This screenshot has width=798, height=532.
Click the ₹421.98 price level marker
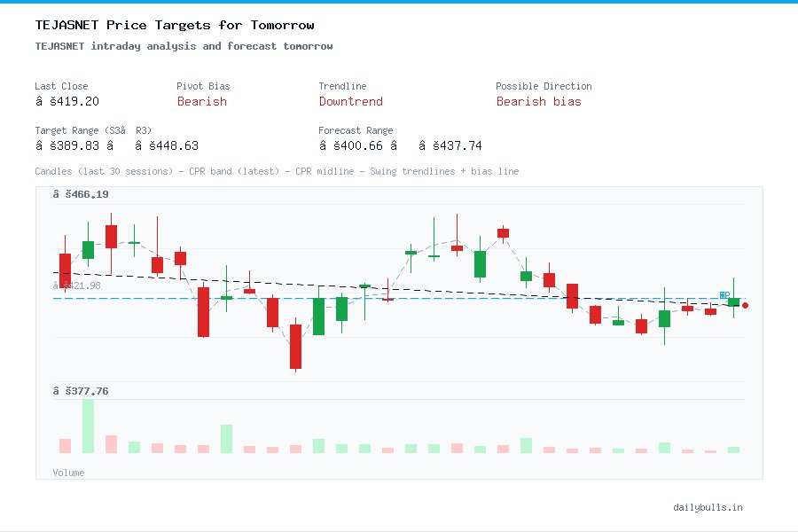75,286
